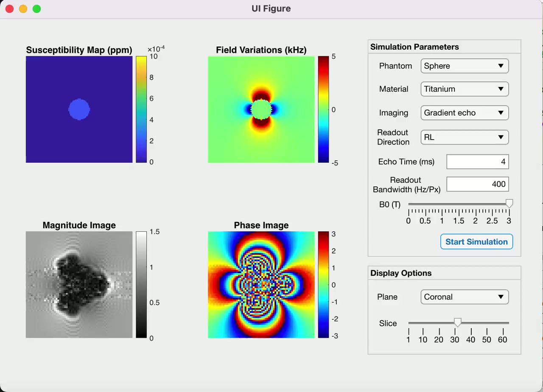Click the Field Variations colorbar
This screenshot has width=543, height=392.
click(323, 109)
